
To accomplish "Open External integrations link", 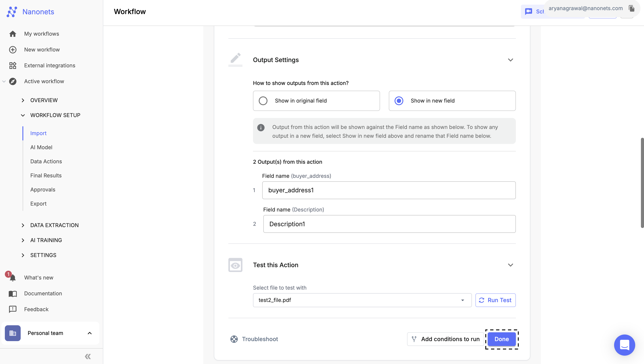I will (50, 65).
